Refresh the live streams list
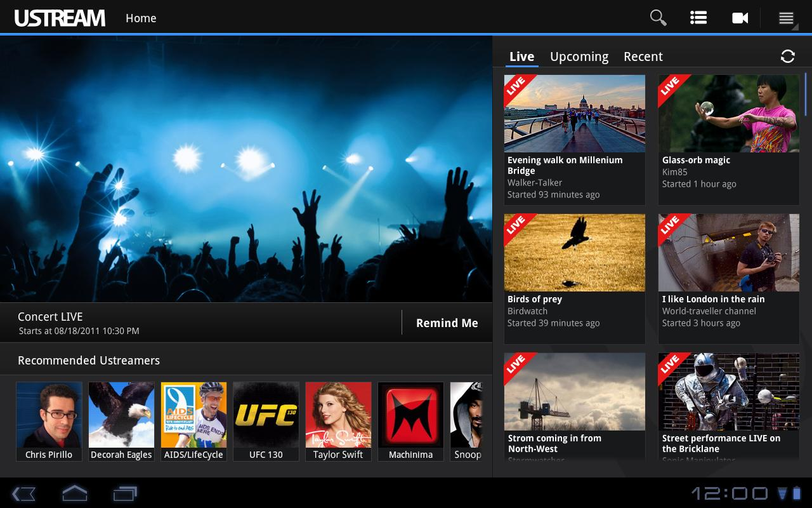The width and height of the screenshot is (812, 508). coord(787,57)
